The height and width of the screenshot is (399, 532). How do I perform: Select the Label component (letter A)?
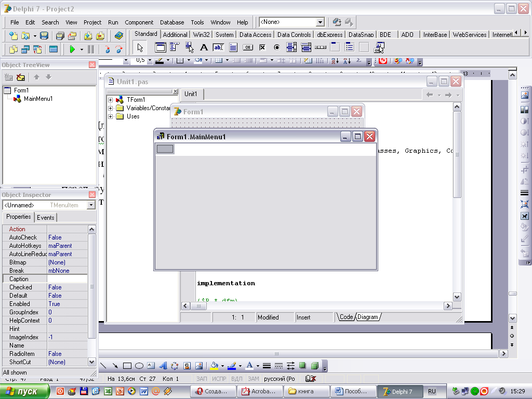[204, 47]
